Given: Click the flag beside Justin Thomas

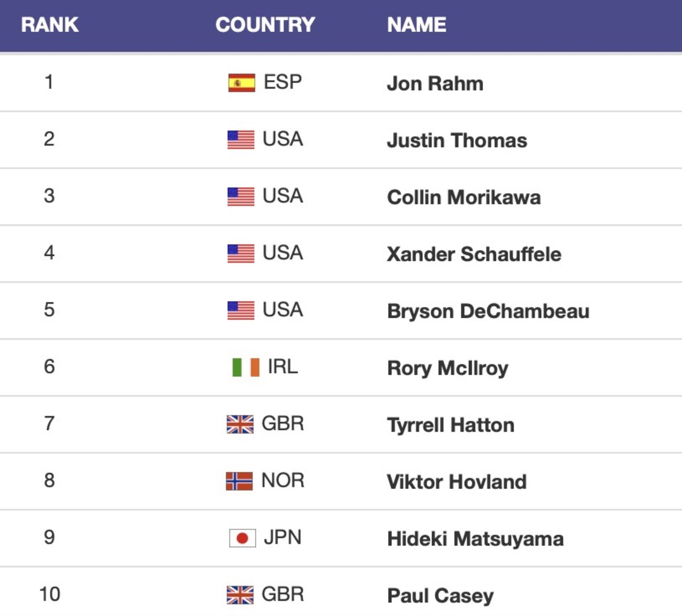Looking at the screenshot, I should [241, 140].
